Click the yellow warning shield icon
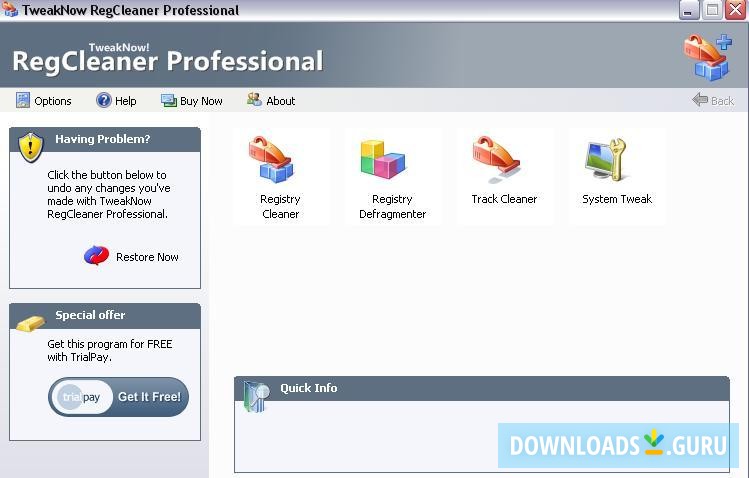Screen dimensions: 749x478 click(x=31, y=147)
